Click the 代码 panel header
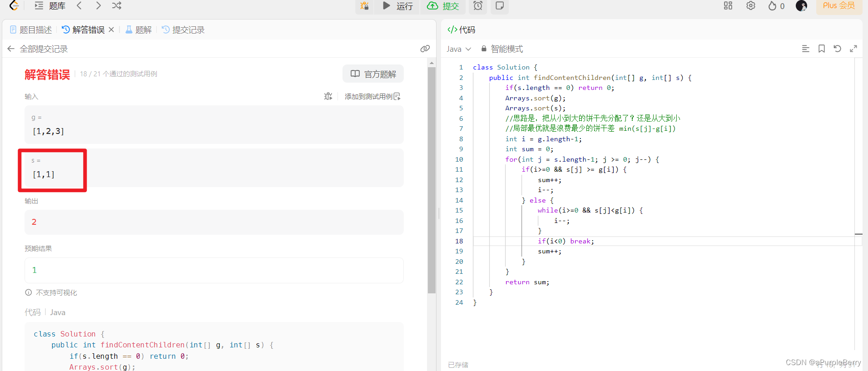The image size is (868, 371). 461,30
